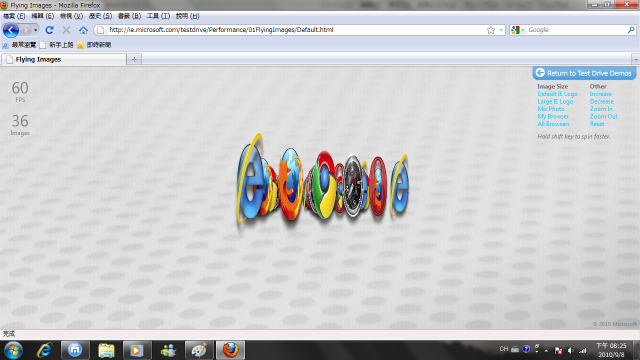The height and width of the screenshot is (360, 640).
Task: Click the Forward navigation arrow button
Action: pyautogui.click(x=26, y=30)
